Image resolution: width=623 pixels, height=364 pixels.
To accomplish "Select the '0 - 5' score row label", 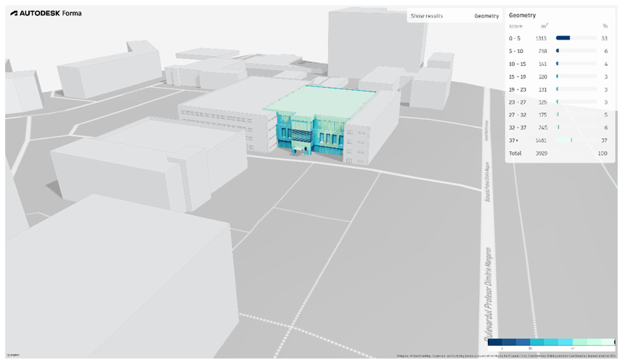I will tap(514, 38).
